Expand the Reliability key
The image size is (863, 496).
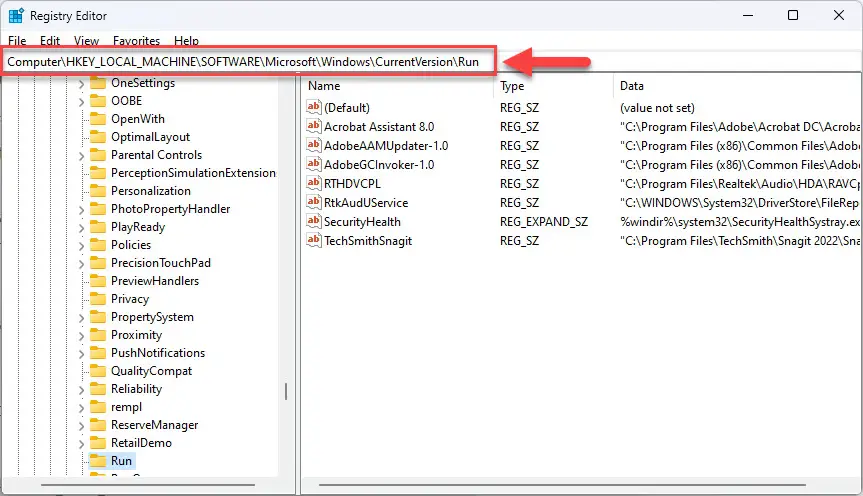81,389
